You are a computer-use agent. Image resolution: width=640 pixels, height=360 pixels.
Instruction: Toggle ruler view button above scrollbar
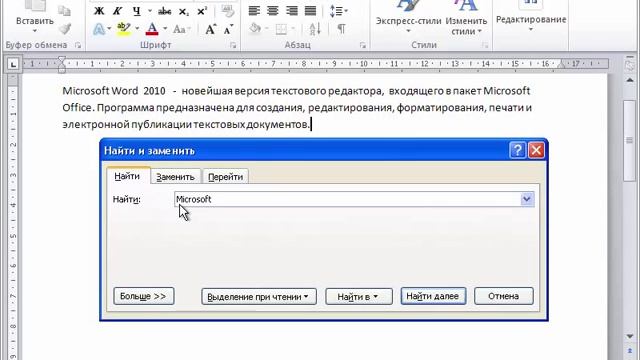(630, 65)
